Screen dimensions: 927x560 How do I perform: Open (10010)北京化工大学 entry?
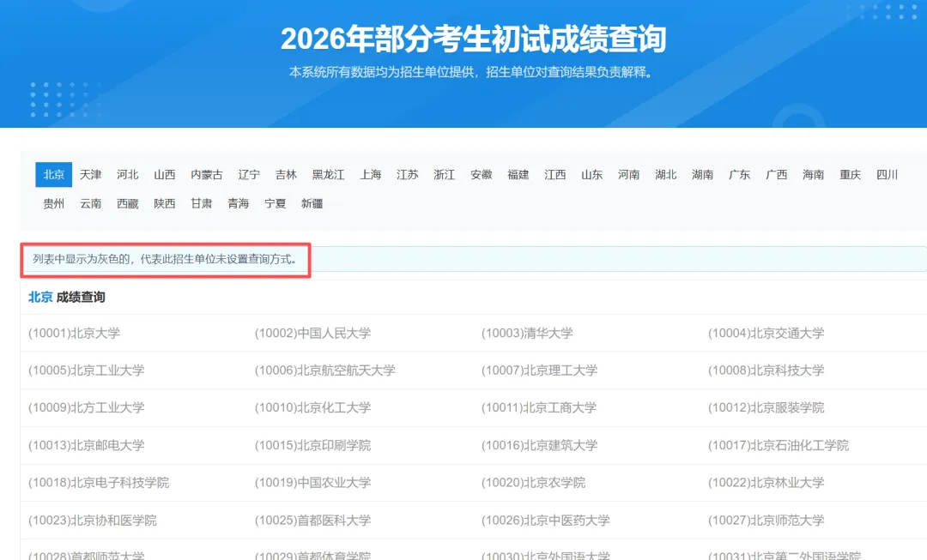[x=312, y=407]
